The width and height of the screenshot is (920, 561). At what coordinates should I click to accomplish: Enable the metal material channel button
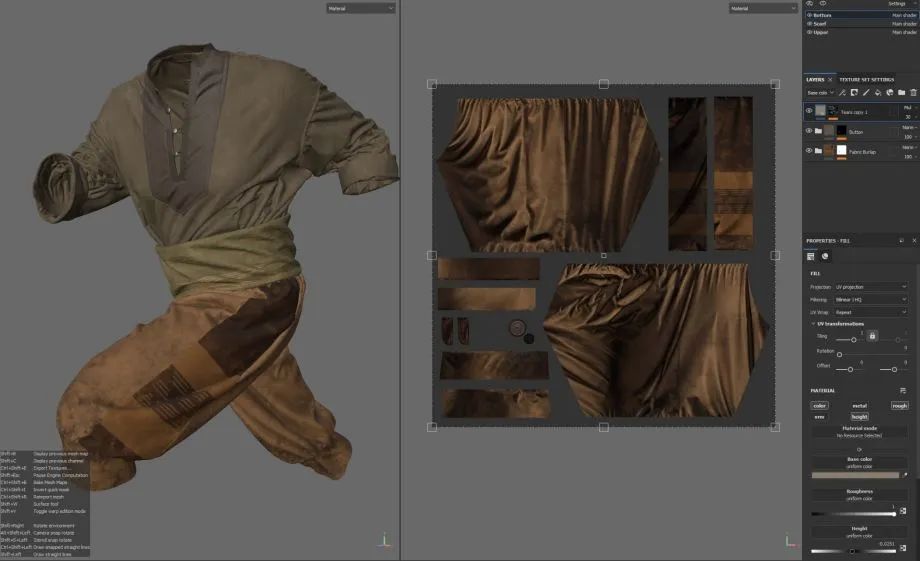pos(859,405)
